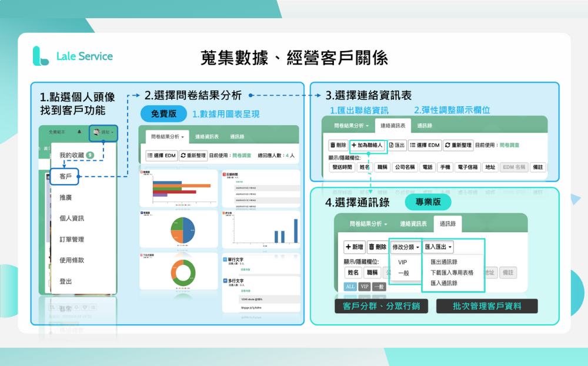The image size is (588, 366).
Task: Click 使用條款 in the menu
Action: pos(72,260)
